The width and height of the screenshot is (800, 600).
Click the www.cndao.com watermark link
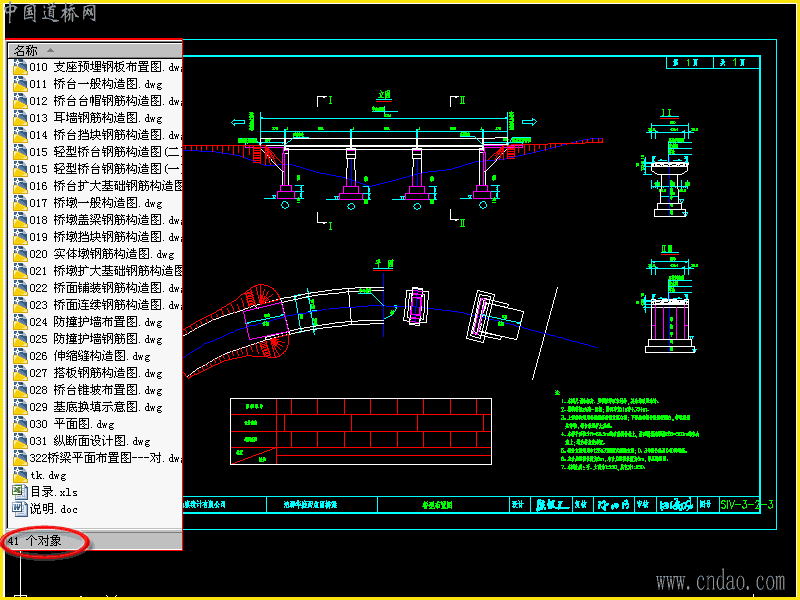[x=720, y=582]
